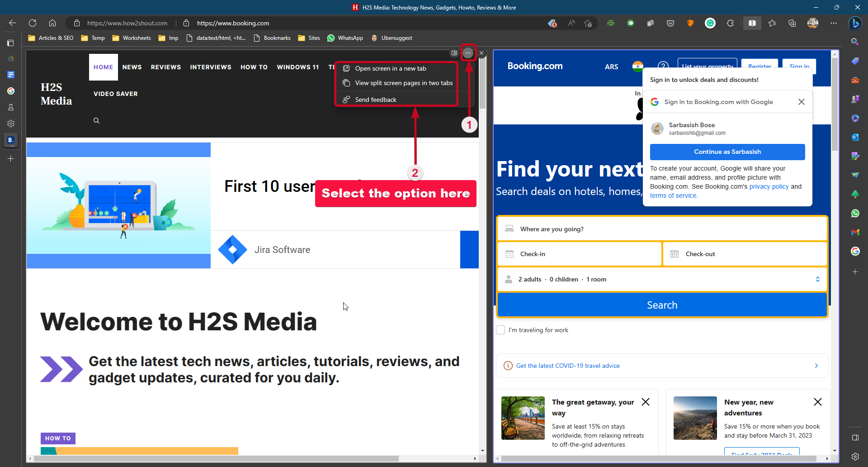
Task: Open the Sites bookmarks folder
Action: click(309, 38)
